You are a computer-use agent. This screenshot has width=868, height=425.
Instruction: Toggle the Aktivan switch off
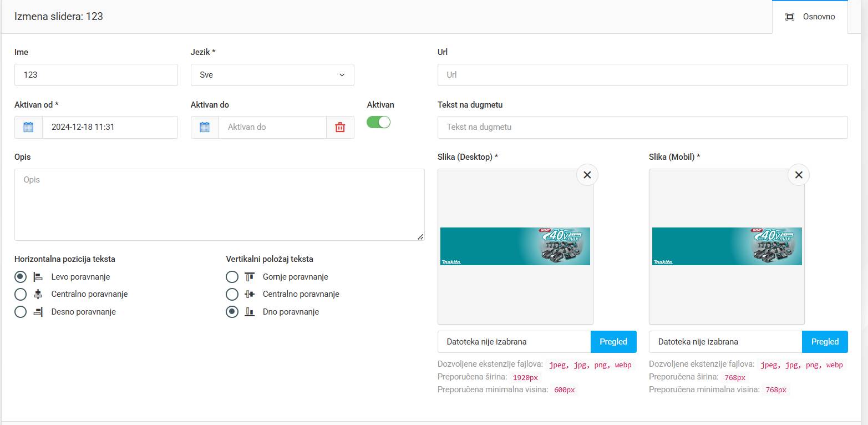[x=379, y=122]
